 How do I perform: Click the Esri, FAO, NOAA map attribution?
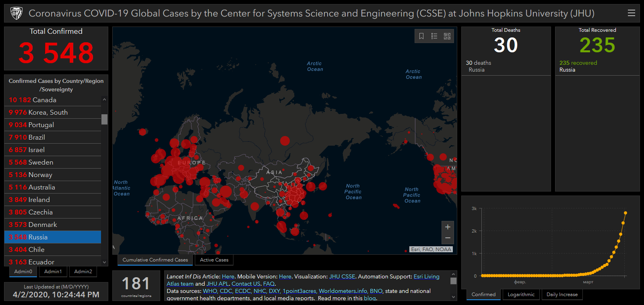coord(431,249)
